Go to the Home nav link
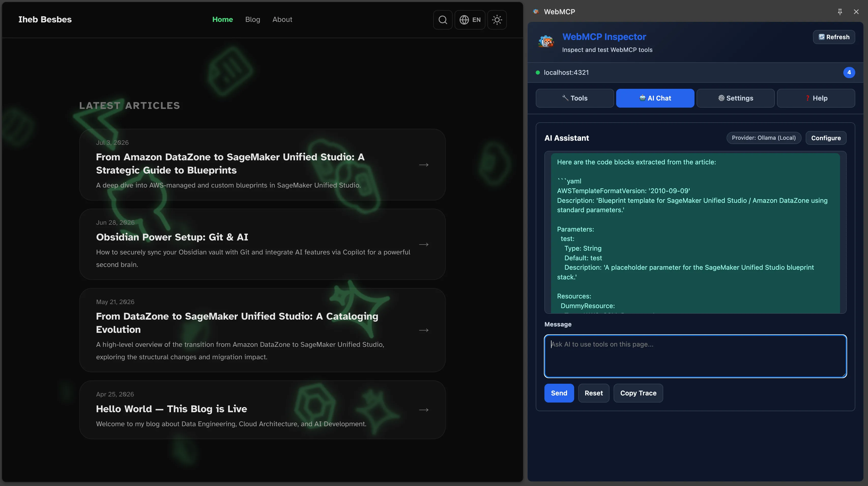 tap(222, 20)
